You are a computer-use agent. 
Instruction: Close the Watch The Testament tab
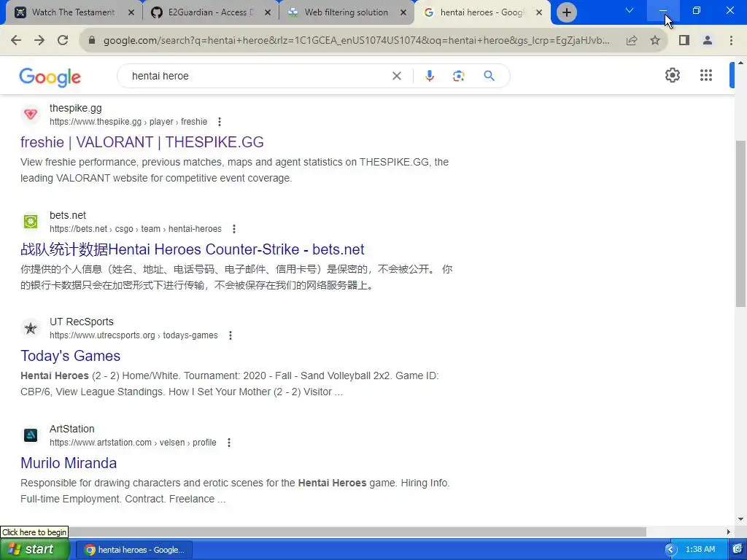point(131,12)
